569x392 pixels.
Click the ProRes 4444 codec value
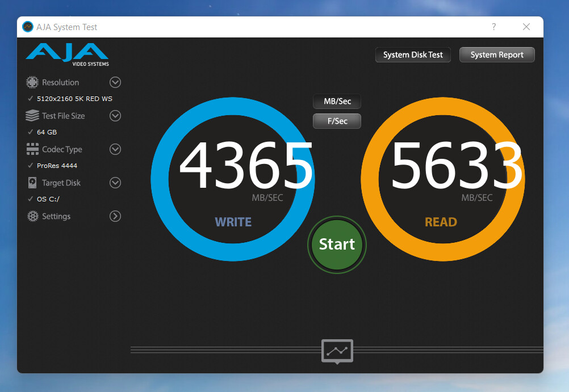[x=57, y=165]
